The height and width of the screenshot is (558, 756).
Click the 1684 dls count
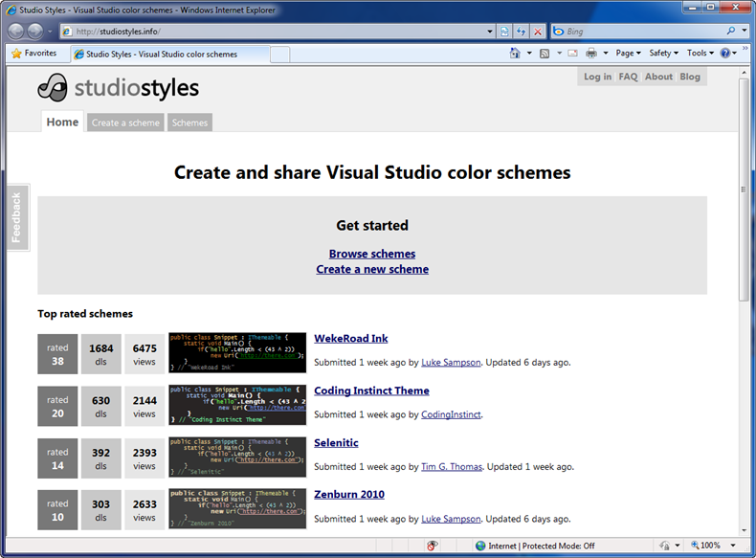(x=100, y=354)
